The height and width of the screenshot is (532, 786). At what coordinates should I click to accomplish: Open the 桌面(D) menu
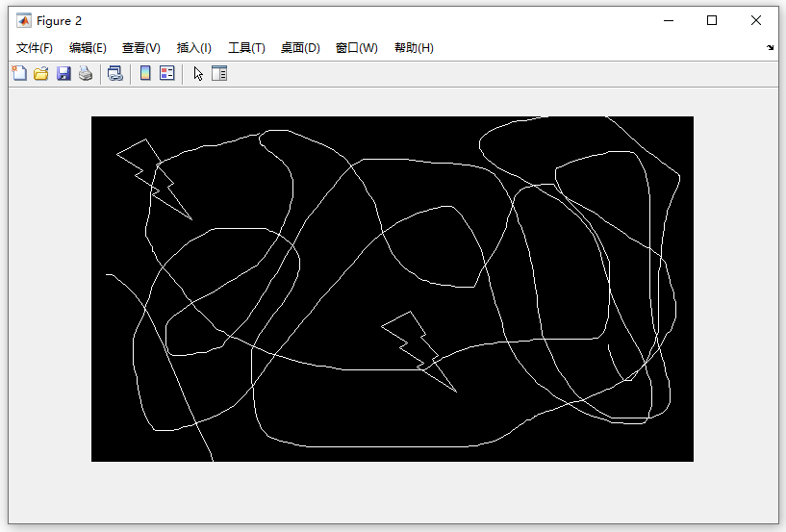(x=300, y=48)
